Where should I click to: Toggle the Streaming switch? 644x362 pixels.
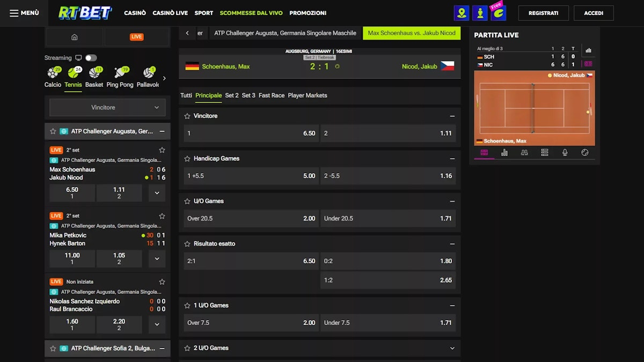tap(91, 58)
